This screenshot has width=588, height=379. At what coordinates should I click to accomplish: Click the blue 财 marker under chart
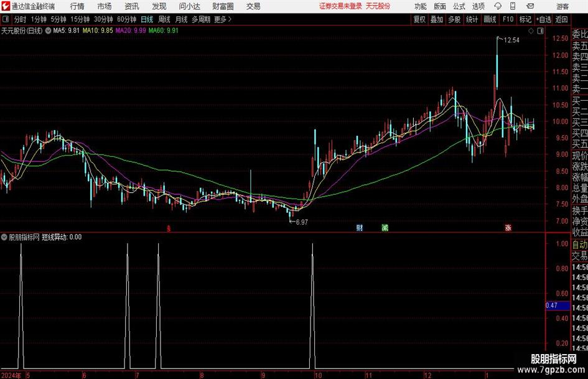pos(359,227)
